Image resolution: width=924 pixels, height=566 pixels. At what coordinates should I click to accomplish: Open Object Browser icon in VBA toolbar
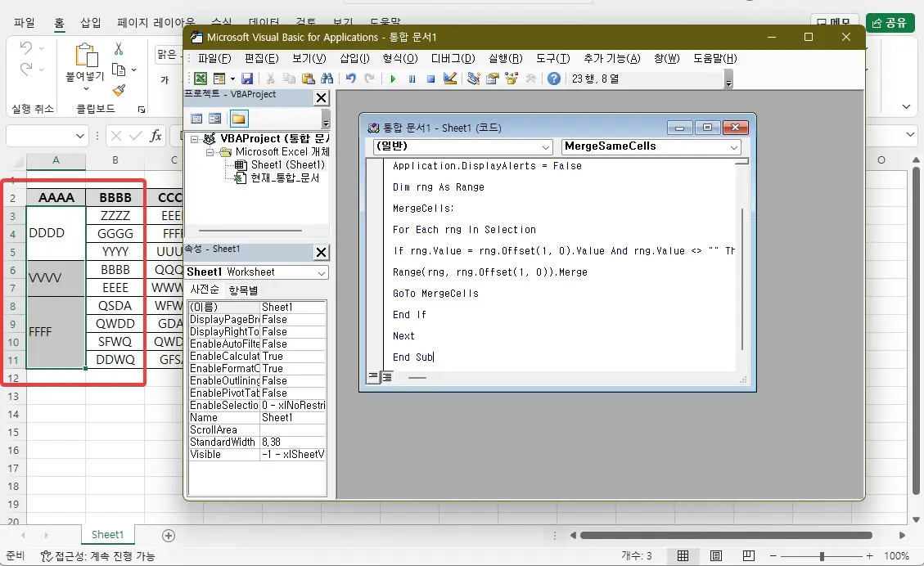pyautogui.click(x=511, y=79)
